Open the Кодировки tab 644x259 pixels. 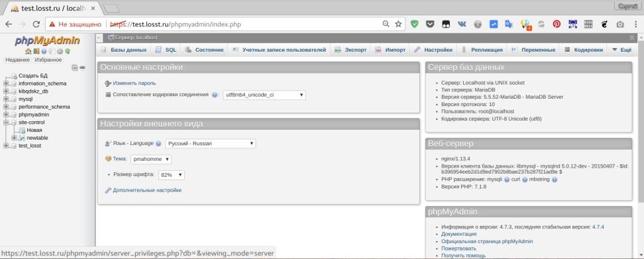click(584, 50)
